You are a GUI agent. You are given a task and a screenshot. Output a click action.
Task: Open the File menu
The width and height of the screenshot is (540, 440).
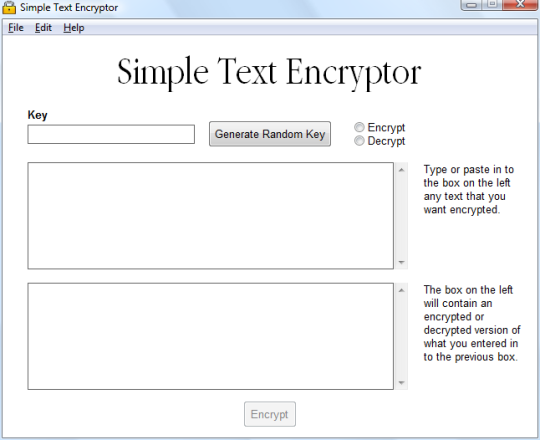pyautogui.click(x=16, y=28)
